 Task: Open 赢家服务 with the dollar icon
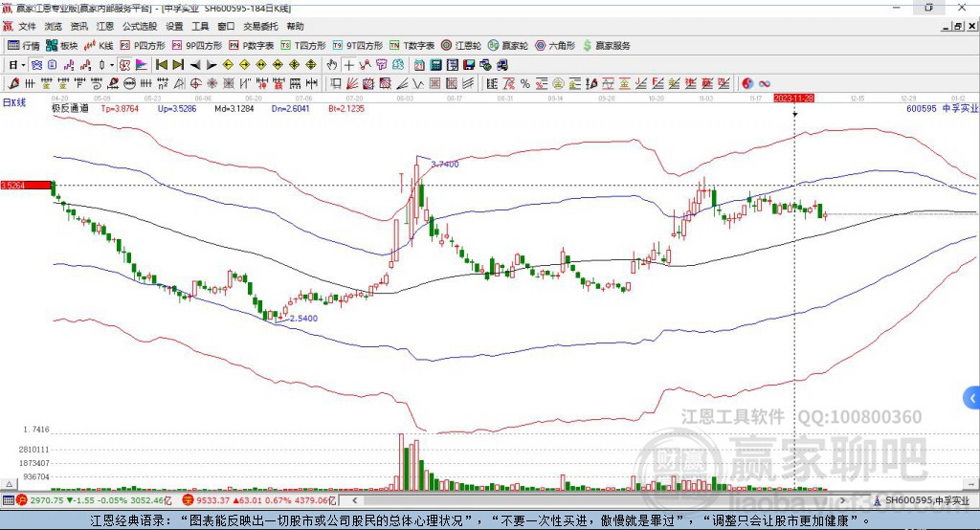point(607,46)
